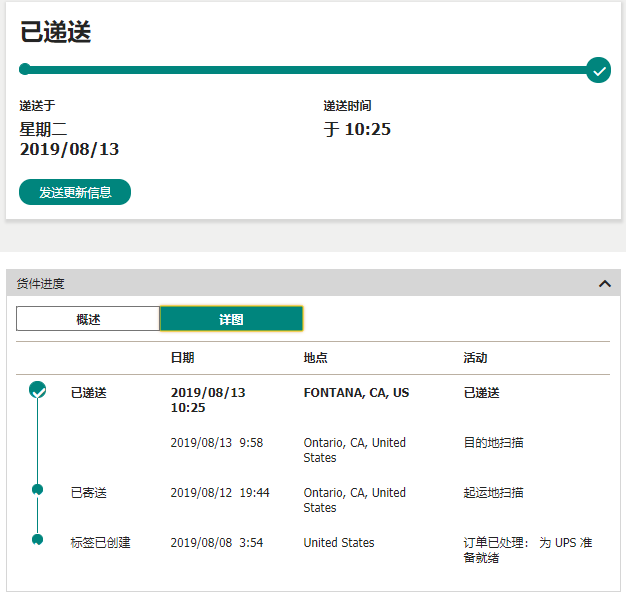The height and width of the screenshot is (595, 626).
Task: Click the middle of the delivery progress bar
Action: point(310,70)
